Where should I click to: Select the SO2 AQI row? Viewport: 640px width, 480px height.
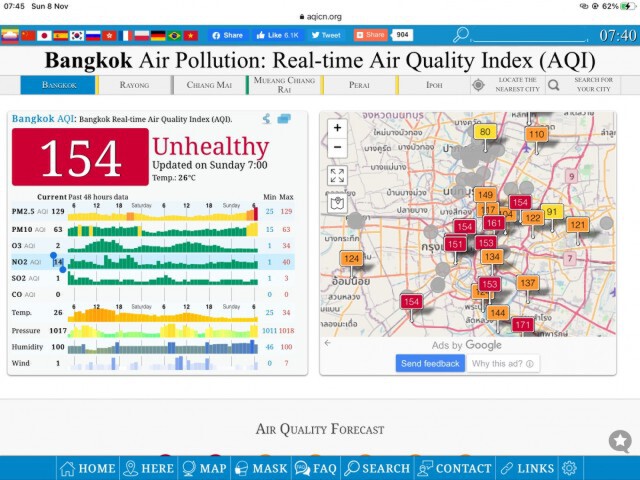tap(153, 278)
